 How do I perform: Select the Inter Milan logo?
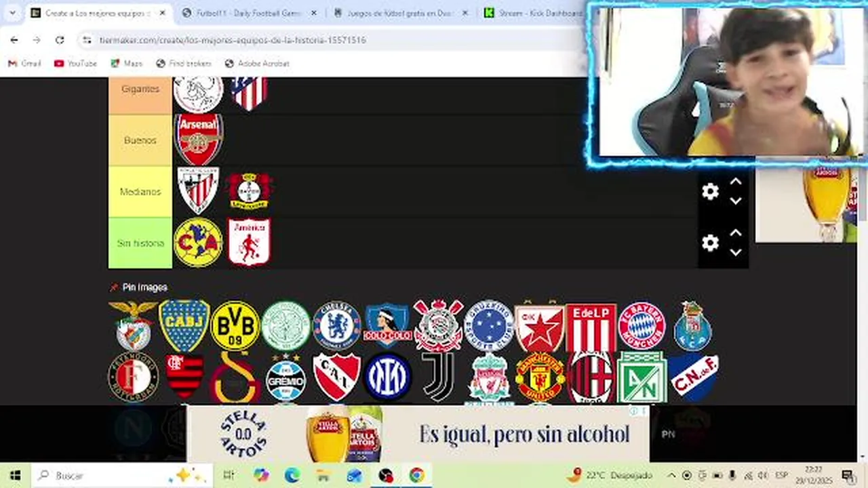[387, 378]
